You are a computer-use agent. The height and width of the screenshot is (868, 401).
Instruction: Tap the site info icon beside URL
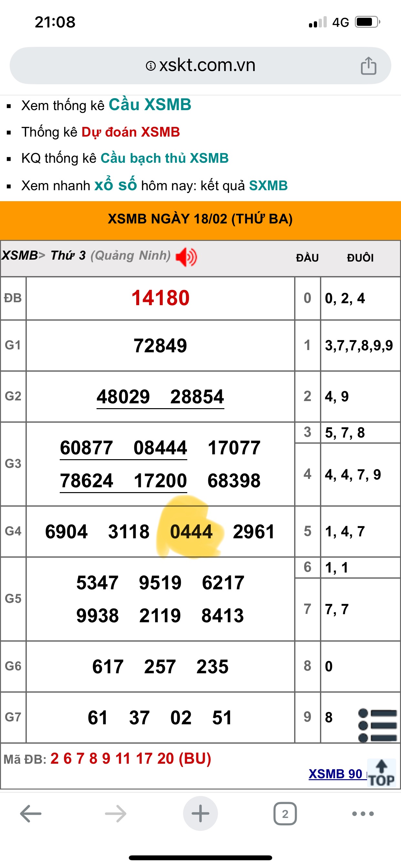click(150, 66)
